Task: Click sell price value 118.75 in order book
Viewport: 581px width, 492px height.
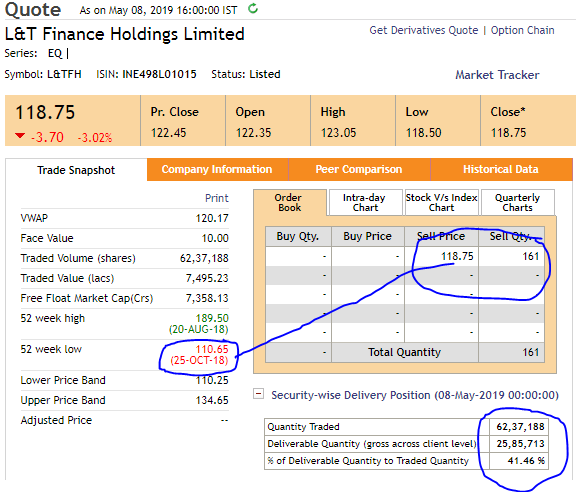Action: point(457,256)
